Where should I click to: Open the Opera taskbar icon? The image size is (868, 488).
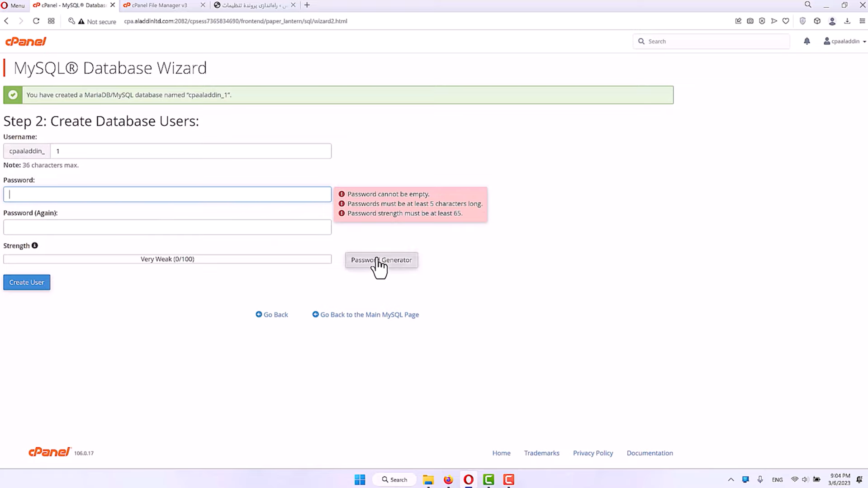point(469,479)
